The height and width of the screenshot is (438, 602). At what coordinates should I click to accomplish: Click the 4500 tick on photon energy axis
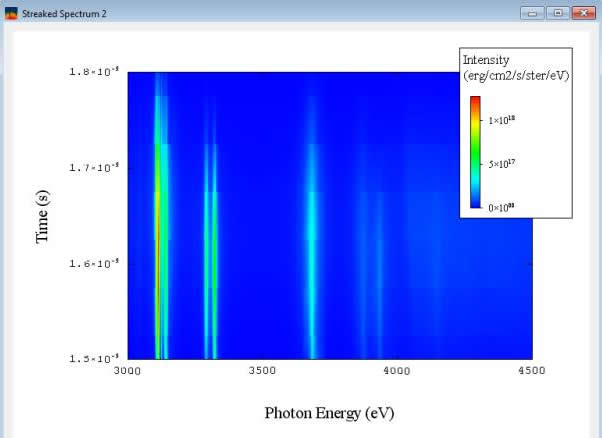click(531, 371)
